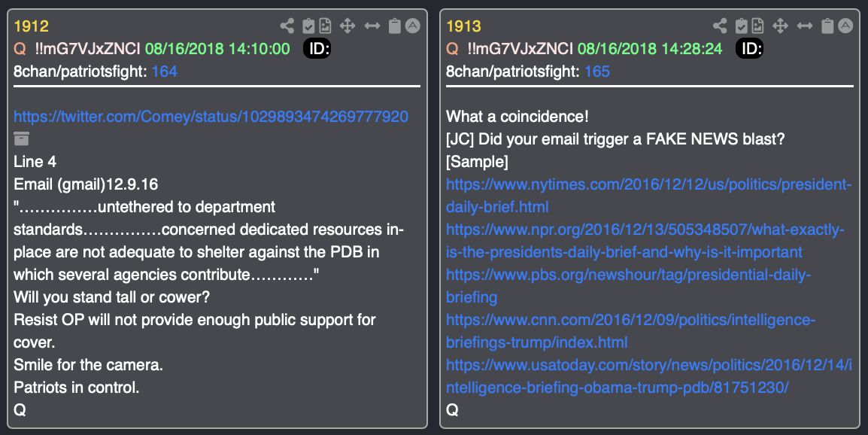Click clipboard-check icon on post 1912
868x435 pixels.
click(308, 26)
